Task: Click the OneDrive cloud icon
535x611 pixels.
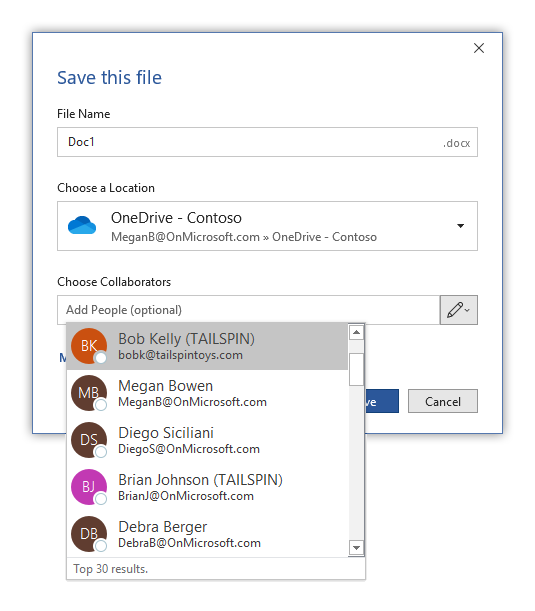Action: (x=82, y=225)
